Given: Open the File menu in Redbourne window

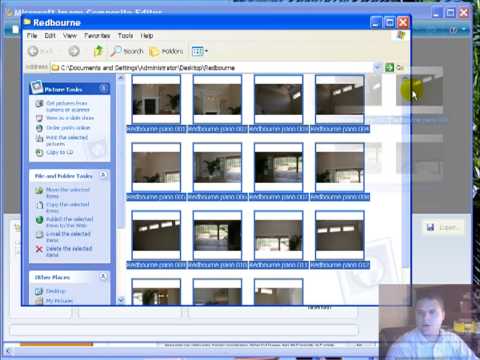Looking at the screenshot, I should point(32,36).
